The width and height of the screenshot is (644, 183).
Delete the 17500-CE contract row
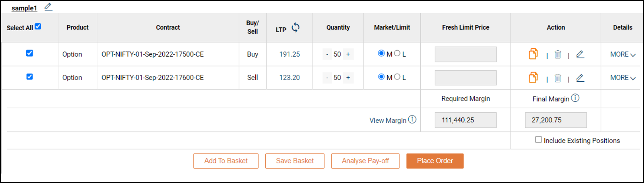pos(557,55)
